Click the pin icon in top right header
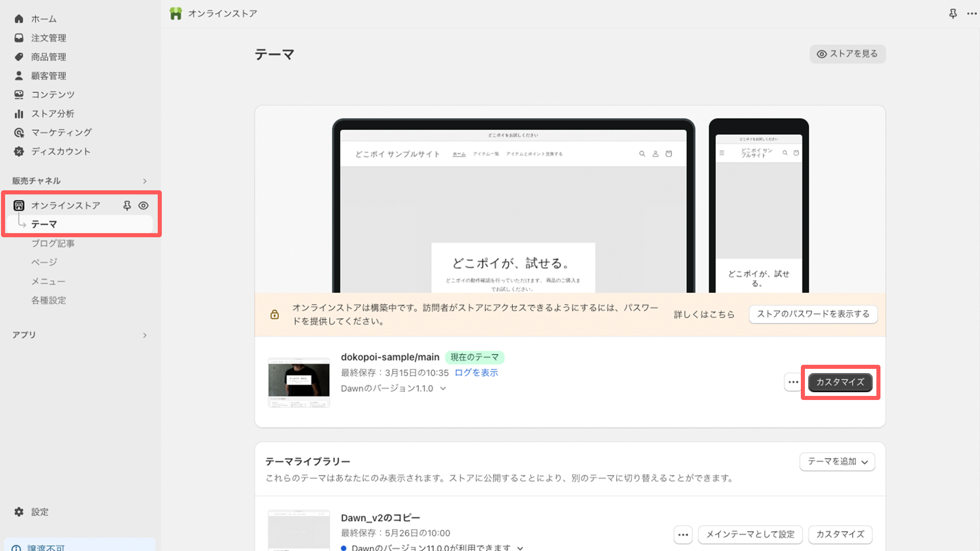 (953, 14)
